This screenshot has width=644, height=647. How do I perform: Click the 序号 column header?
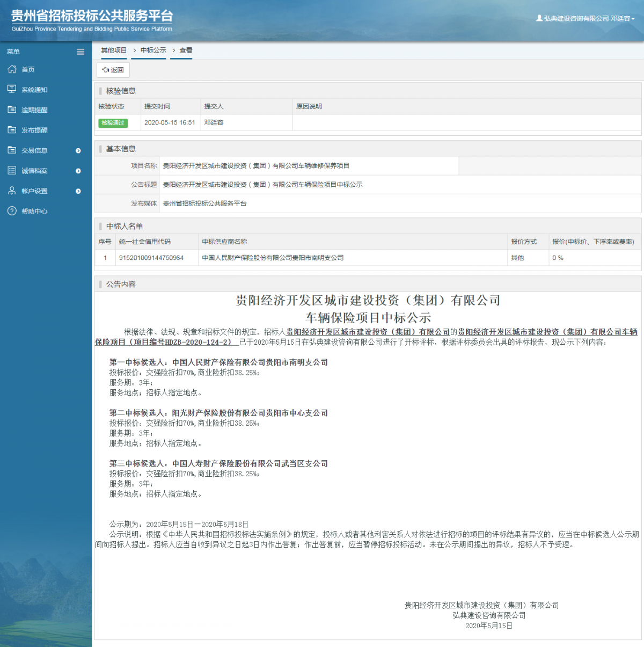[105, 242]
